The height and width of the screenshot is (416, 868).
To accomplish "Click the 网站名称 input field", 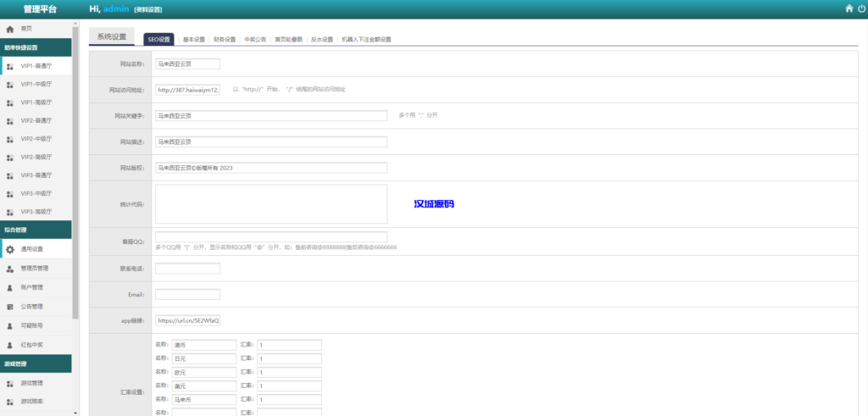I will click(187, 64).
